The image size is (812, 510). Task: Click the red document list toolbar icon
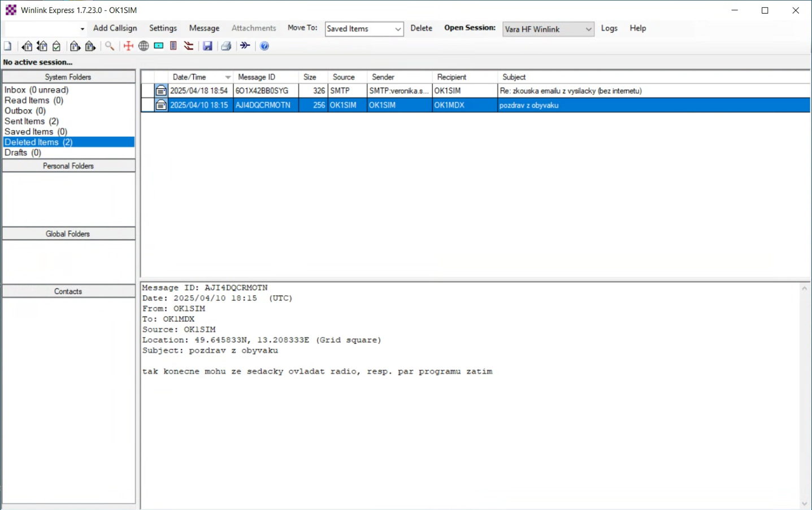(x=173, y=46)
